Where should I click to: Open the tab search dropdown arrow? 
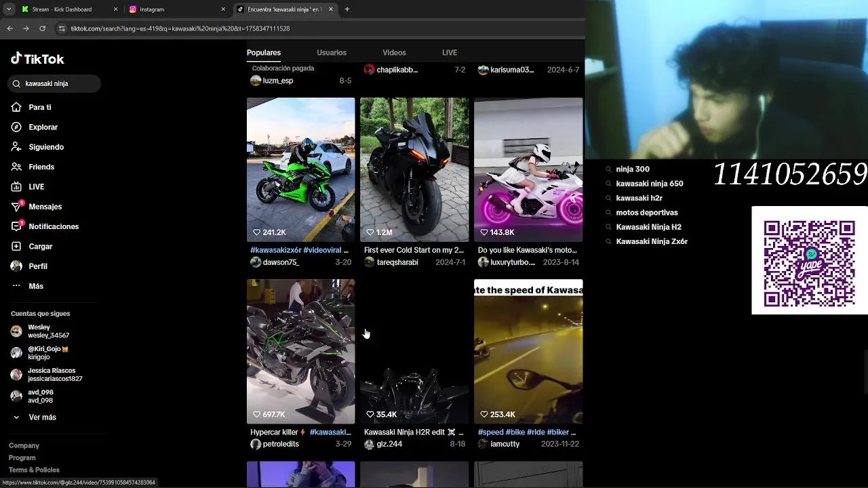[9, 9]
